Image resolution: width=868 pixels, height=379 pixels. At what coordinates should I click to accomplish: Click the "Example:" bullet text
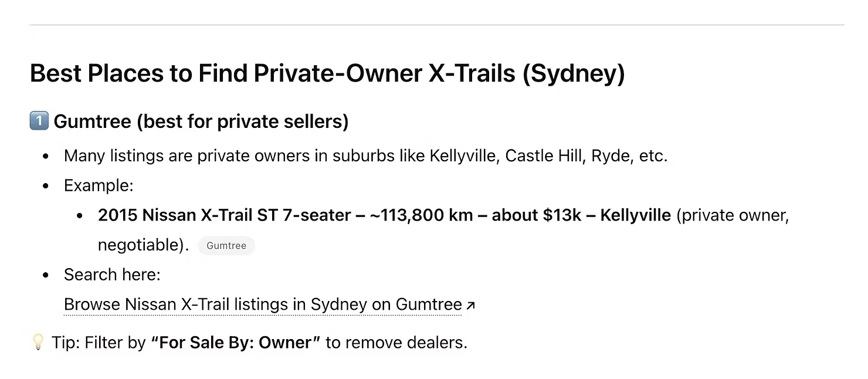[99, 185]
